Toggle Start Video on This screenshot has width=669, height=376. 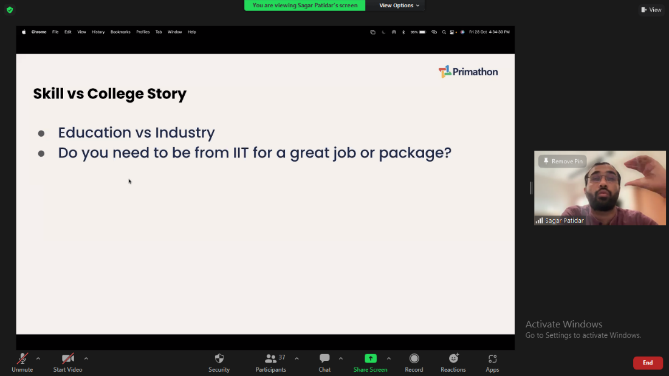pos(67,363)
